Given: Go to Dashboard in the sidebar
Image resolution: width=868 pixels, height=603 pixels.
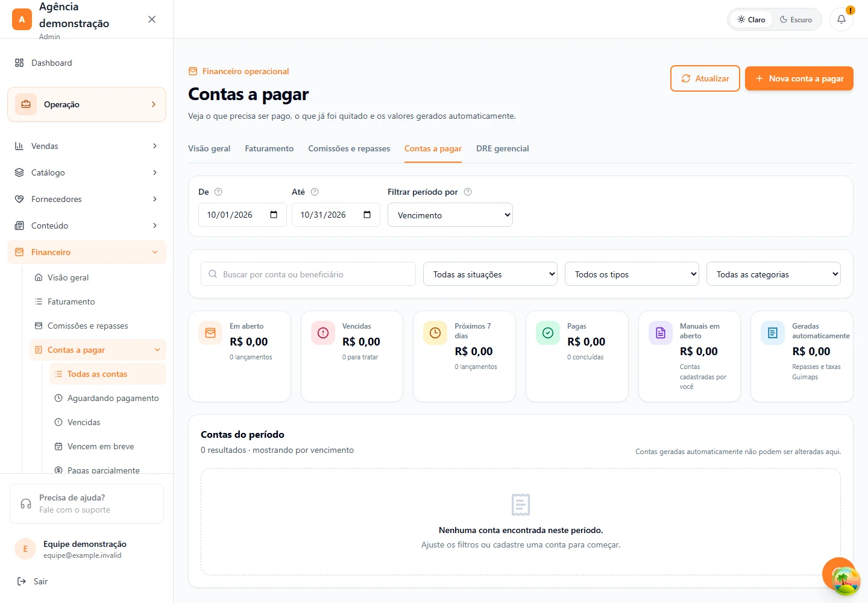Looking at the screenshot, I should [87, 63].
